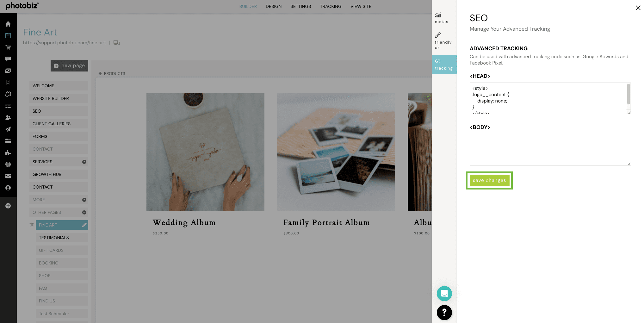Select the Test Scheduler page
Image resolution: width=644 pixels, height=323 pixels.
tap(62, 314)
